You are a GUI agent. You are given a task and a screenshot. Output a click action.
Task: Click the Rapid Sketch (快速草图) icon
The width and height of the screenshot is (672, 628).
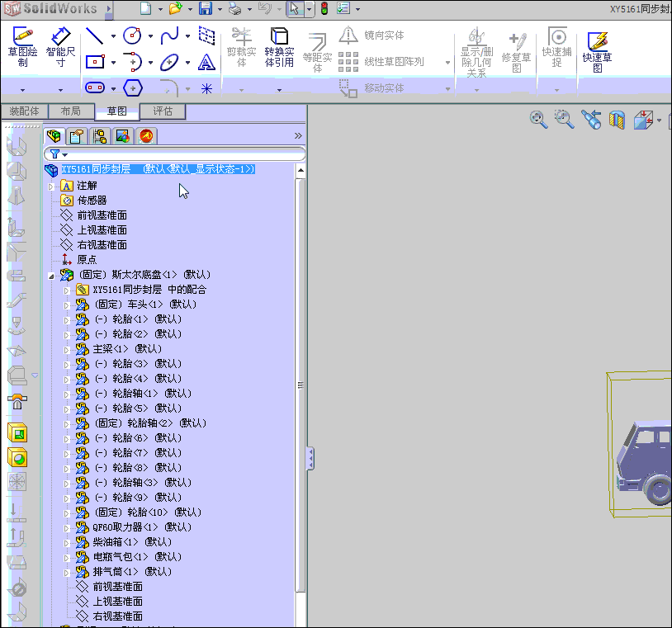(x=597, y=51)
